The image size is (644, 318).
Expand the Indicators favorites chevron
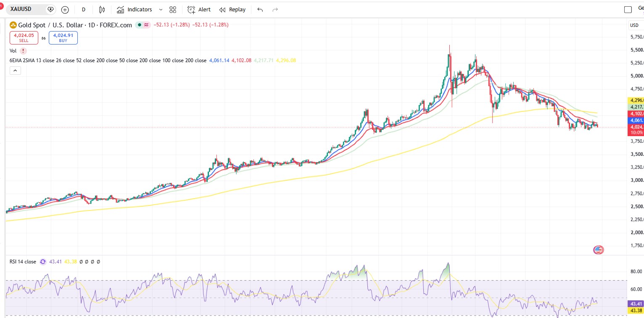coord(161,9)
